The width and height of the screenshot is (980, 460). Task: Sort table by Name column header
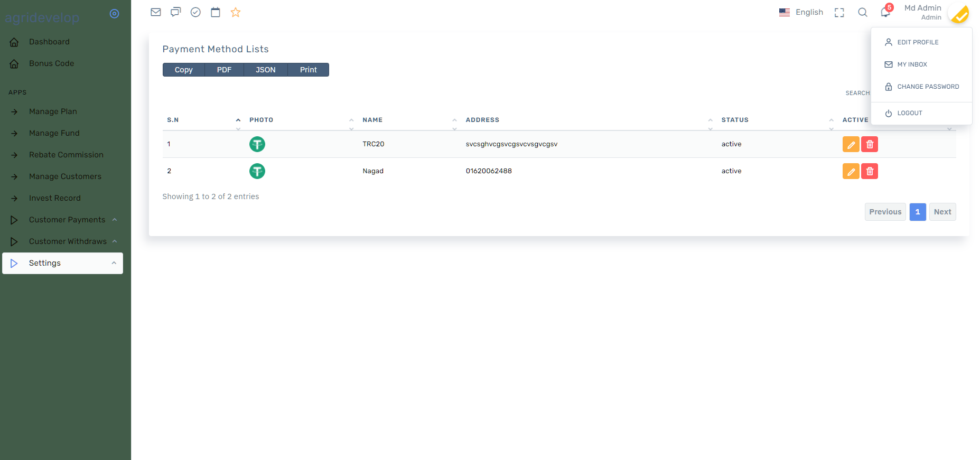coord(372,120)
